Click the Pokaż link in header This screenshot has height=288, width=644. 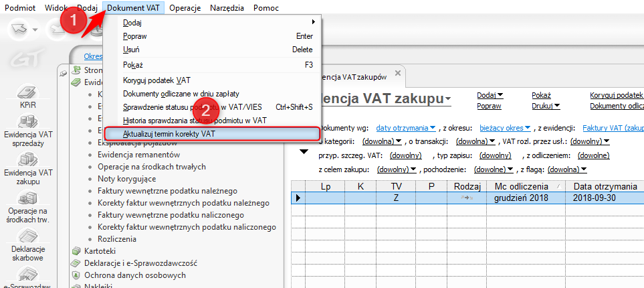point(541,95)
